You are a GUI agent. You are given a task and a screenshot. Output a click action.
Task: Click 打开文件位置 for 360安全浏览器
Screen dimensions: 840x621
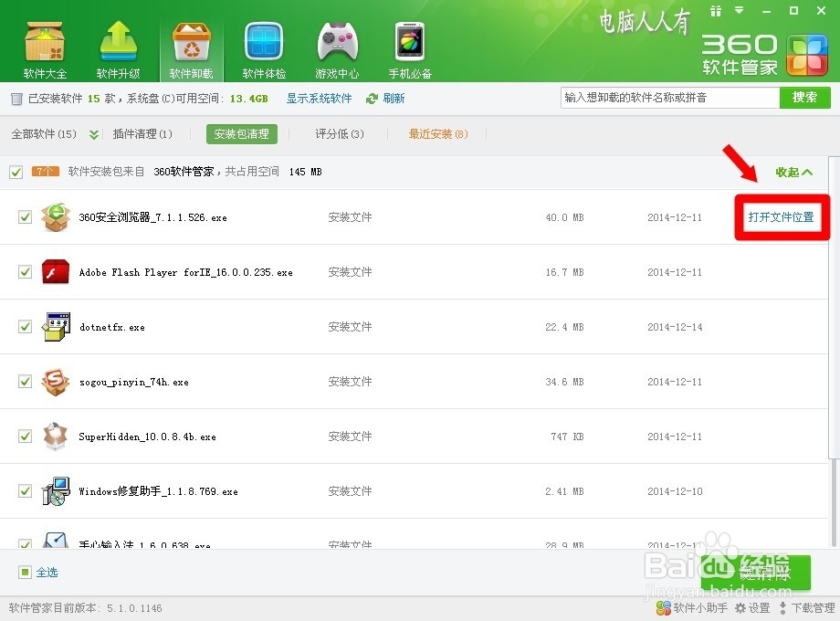pyautogui.click(x=782, y=217)
